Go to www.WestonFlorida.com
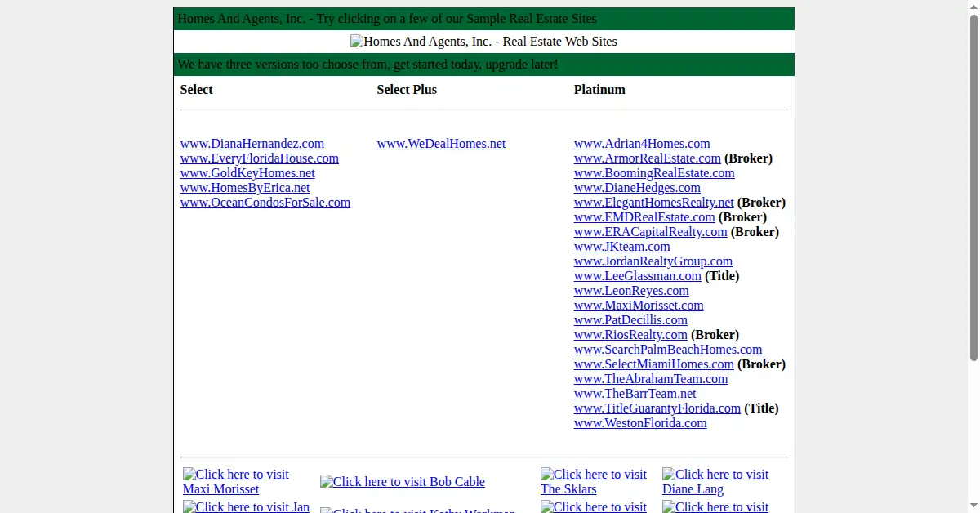 [640, 423]
